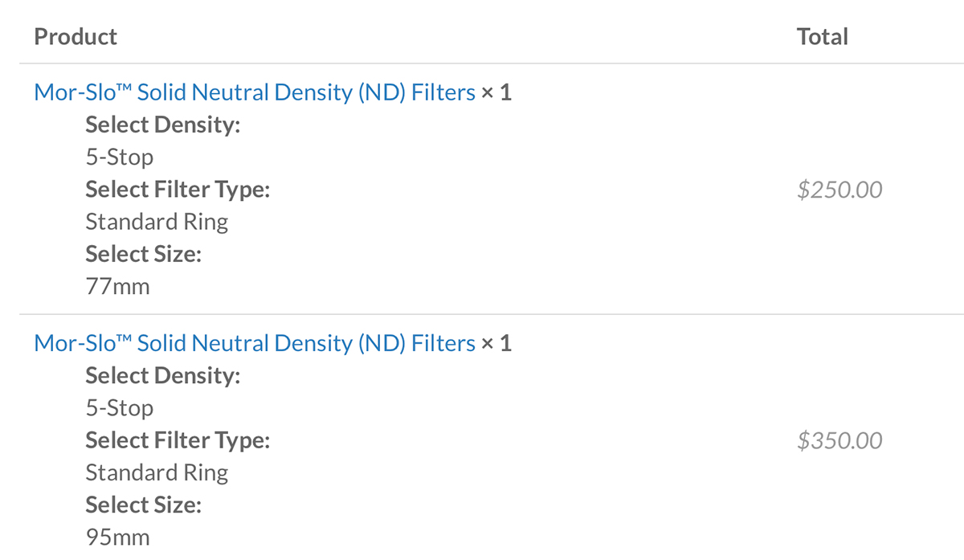Click Select Size label above 77mm
Image resolution: width=964 pixels, height=560 pixels.
pyautogui.click(x=144, y=255)
